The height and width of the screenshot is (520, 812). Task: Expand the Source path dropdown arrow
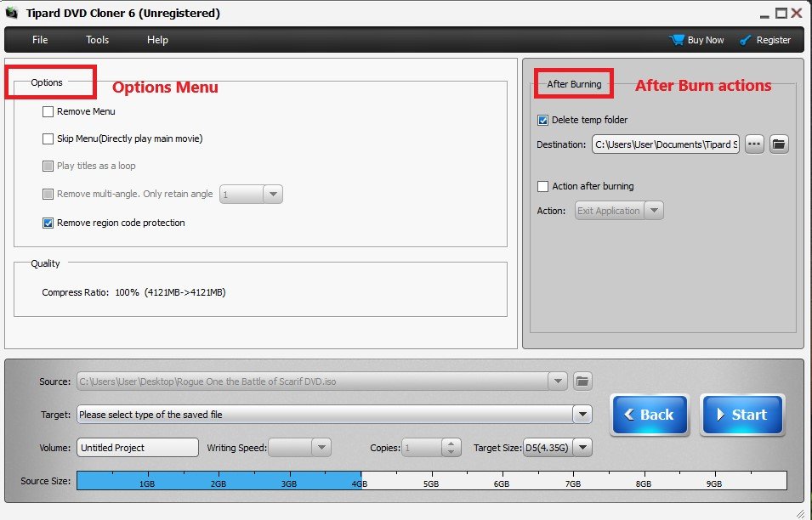pyautogui.click(x=558, y=382)
